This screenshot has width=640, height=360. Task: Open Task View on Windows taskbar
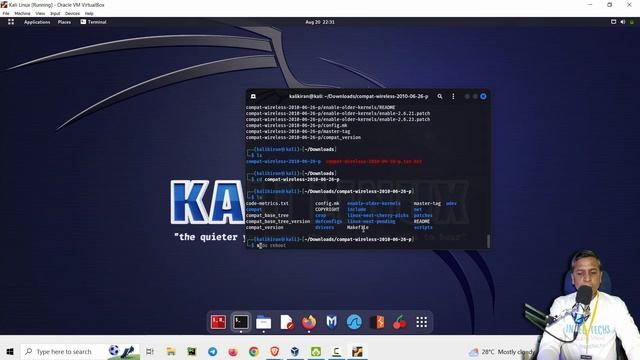coord(150,351)
